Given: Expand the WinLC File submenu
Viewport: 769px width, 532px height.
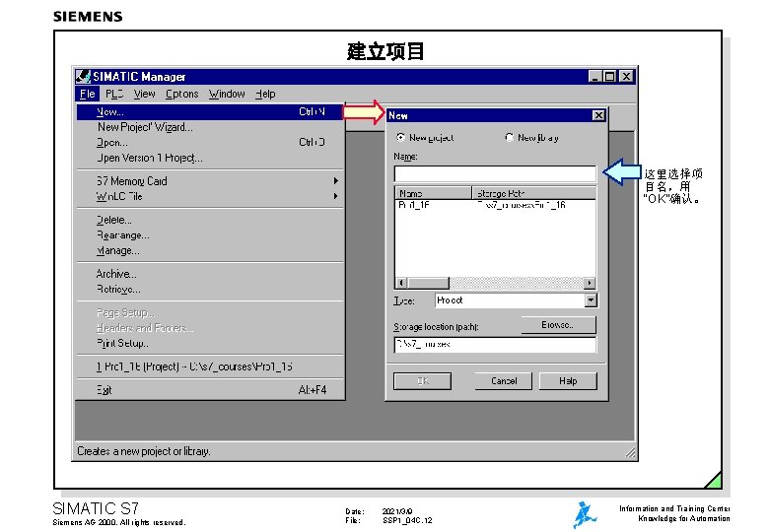Looking at the screenshot, I should (210, 196).
